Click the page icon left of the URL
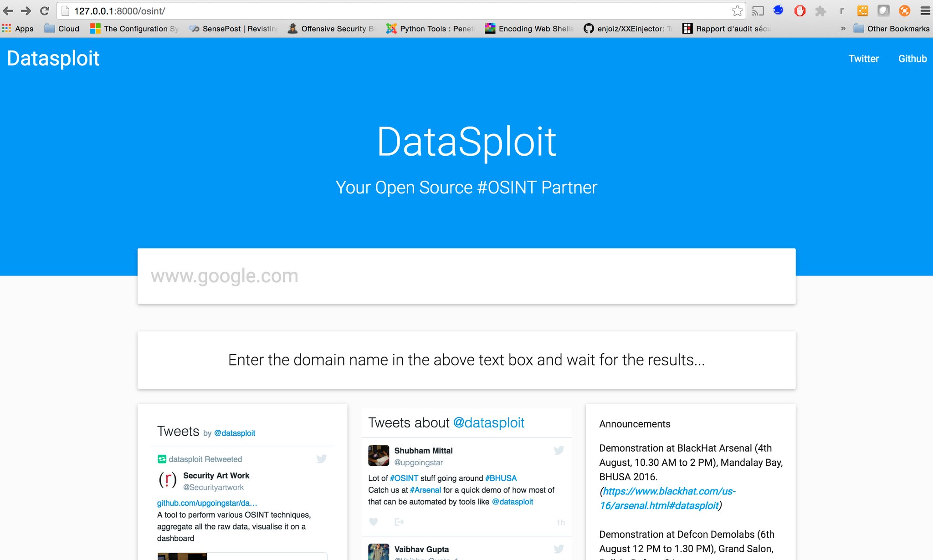The width and height of the screenshot is (933, 560). point(65,11)
